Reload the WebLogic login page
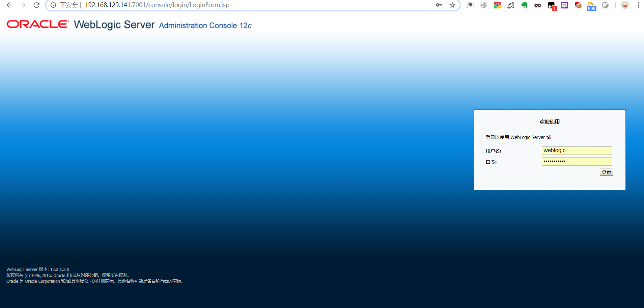Image resolution: width=644 pixels, height=308 pixels. [x=36, y=5]
